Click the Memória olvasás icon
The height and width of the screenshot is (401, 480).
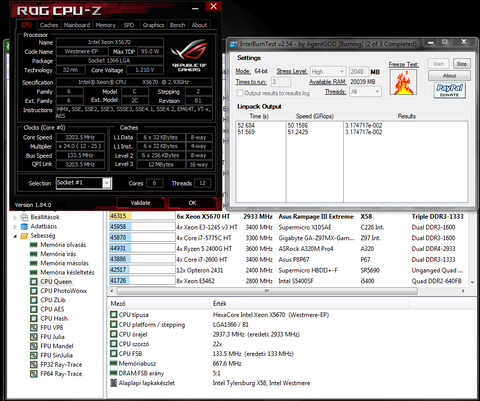tap(34, 245)
